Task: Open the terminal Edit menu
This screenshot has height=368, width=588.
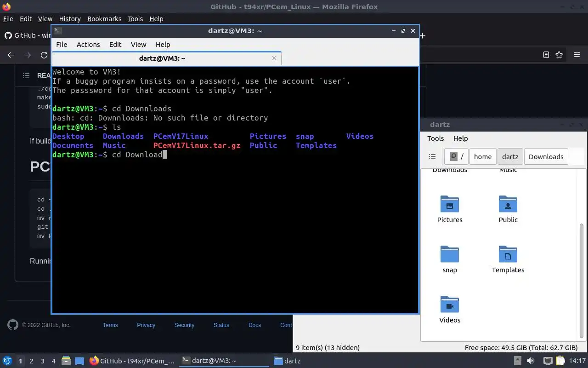Action: 115,45
